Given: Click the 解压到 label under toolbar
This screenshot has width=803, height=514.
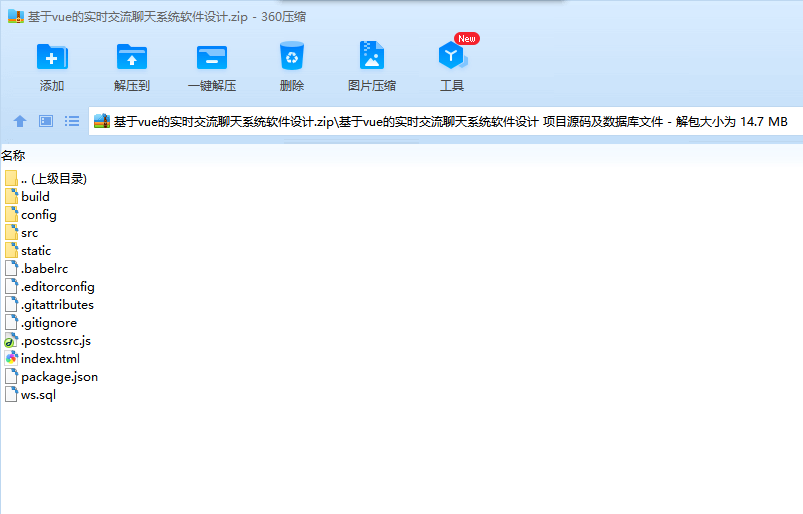Looking at the screenshot, I should pyautogui.click(x=132, y=85).
